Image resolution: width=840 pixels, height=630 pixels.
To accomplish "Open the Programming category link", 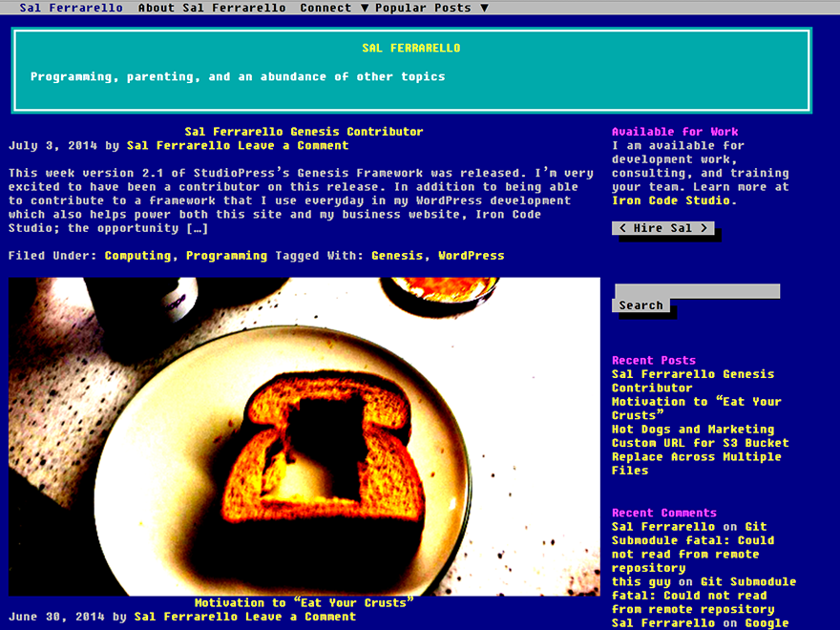I will [x=226, y=256].
